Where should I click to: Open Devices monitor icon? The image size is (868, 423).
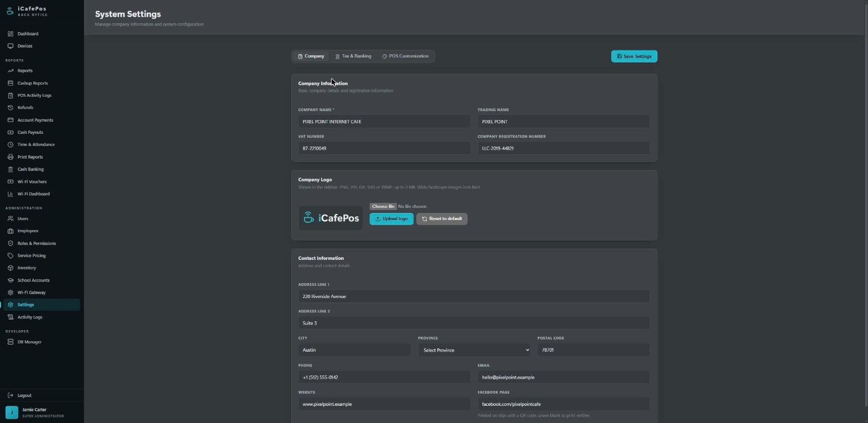coord(11,46)
